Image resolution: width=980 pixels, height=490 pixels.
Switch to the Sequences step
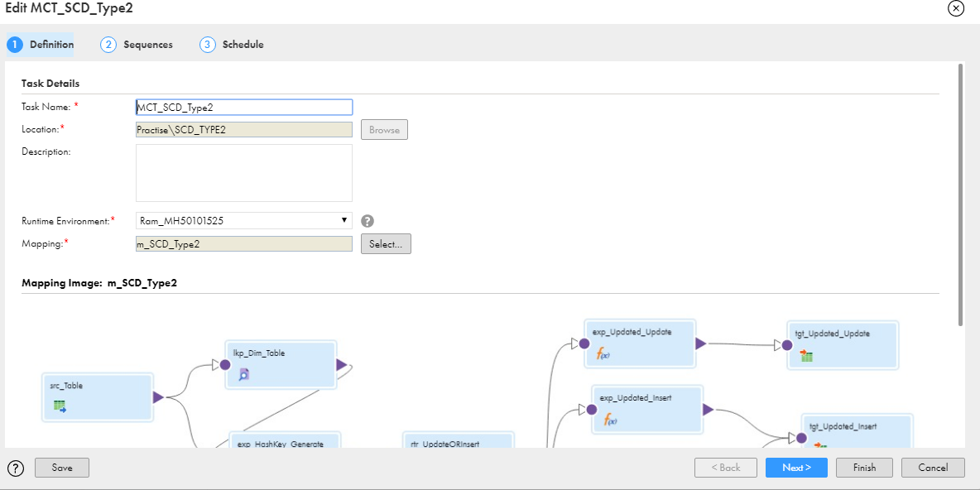point(145,45)
